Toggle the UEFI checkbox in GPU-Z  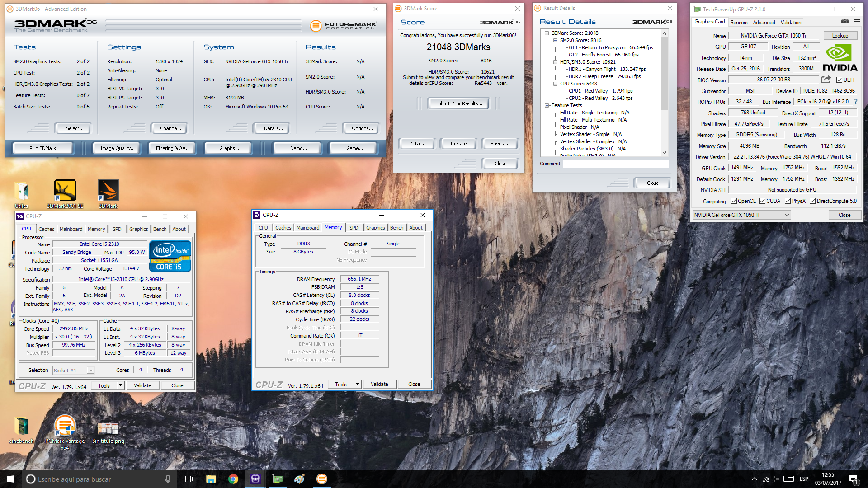[839, 80]
